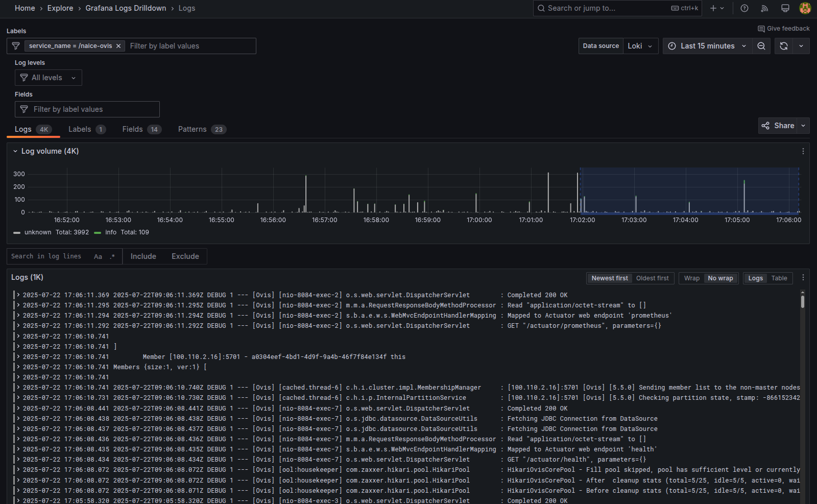The image size is (817, 504).
Task: Open the help question mark icon
Action: pyautogui.click(x=744, y=8)
